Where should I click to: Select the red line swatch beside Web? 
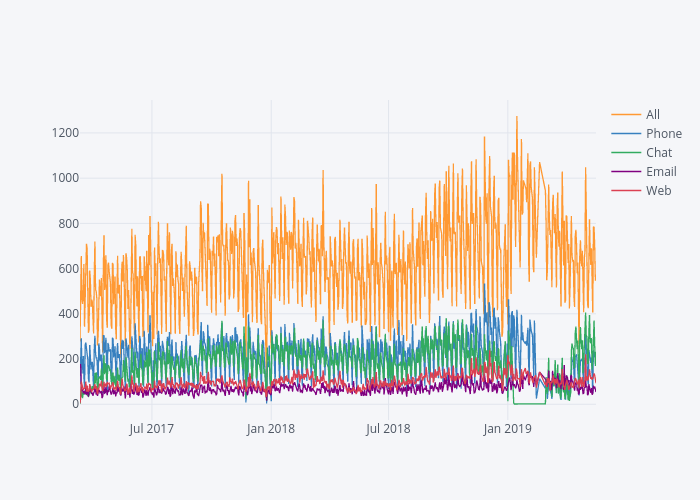click(626, 190)
